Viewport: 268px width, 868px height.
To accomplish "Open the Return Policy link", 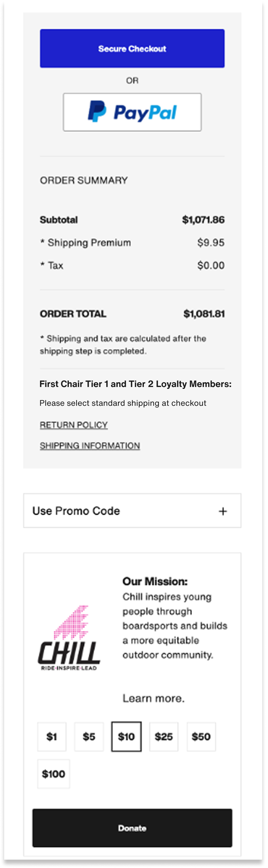I will pyautogui.click(x=74, y=425).
